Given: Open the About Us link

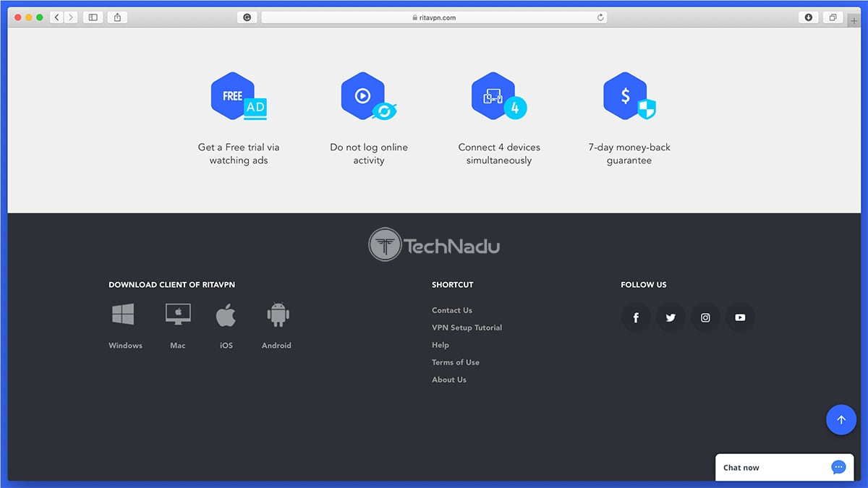Looking at the screenshot, I should point(449,380).
